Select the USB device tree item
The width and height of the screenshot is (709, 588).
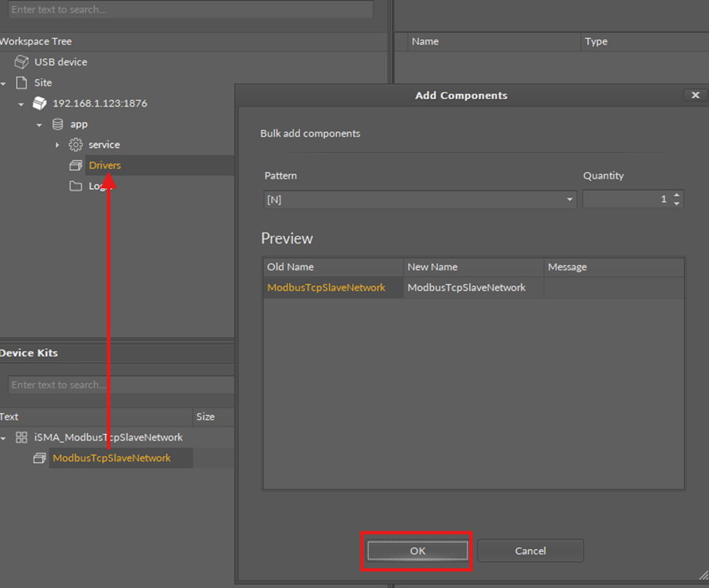click(x=60, y=62)
